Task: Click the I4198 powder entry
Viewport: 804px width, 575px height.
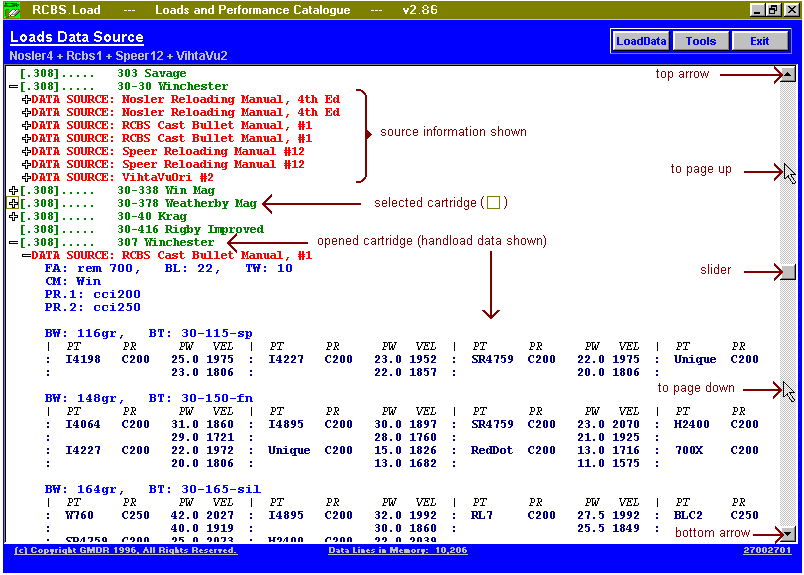Action: [83, 359]
